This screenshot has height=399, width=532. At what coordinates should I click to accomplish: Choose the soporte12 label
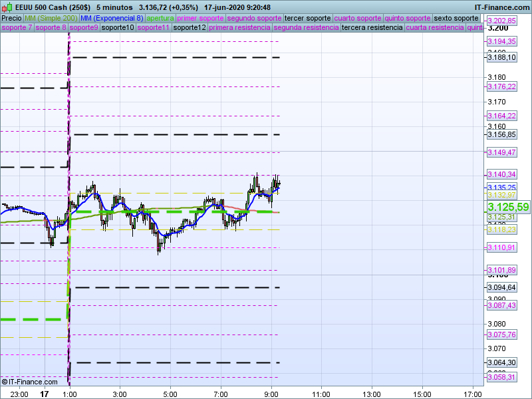point(190,27)
